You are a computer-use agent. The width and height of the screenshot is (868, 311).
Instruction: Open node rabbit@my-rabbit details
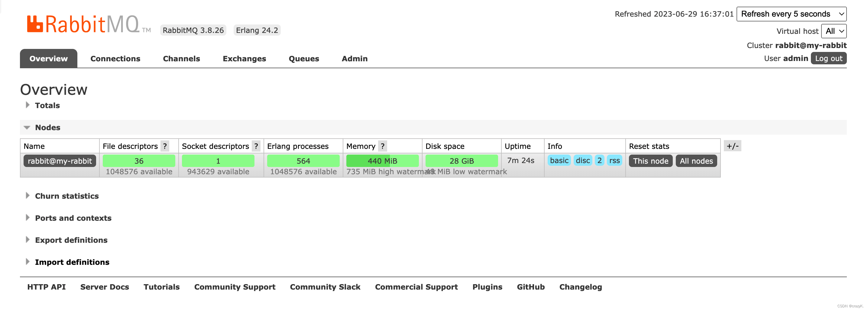click(60, 161)
